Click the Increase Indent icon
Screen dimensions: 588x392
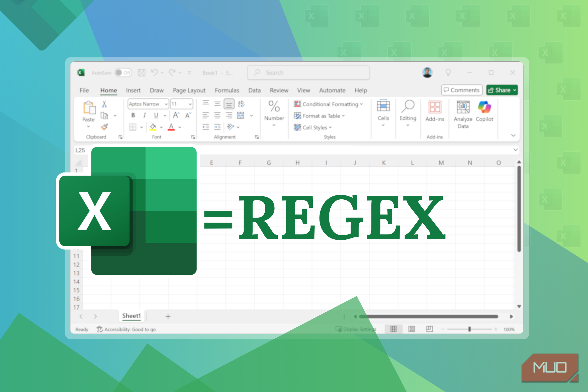[217, 127]
